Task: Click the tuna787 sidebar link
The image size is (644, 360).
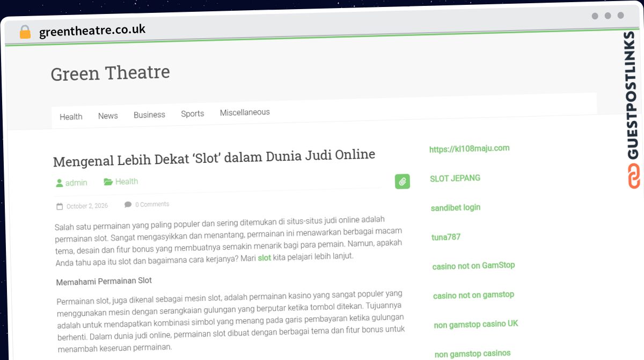Action: point(446,237)
